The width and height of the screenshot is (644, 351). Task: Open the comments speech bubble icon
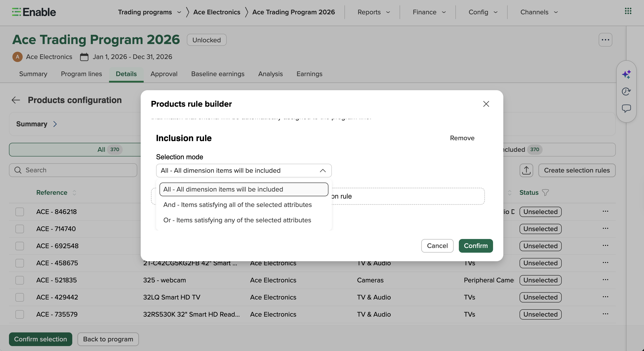point(626,109)
